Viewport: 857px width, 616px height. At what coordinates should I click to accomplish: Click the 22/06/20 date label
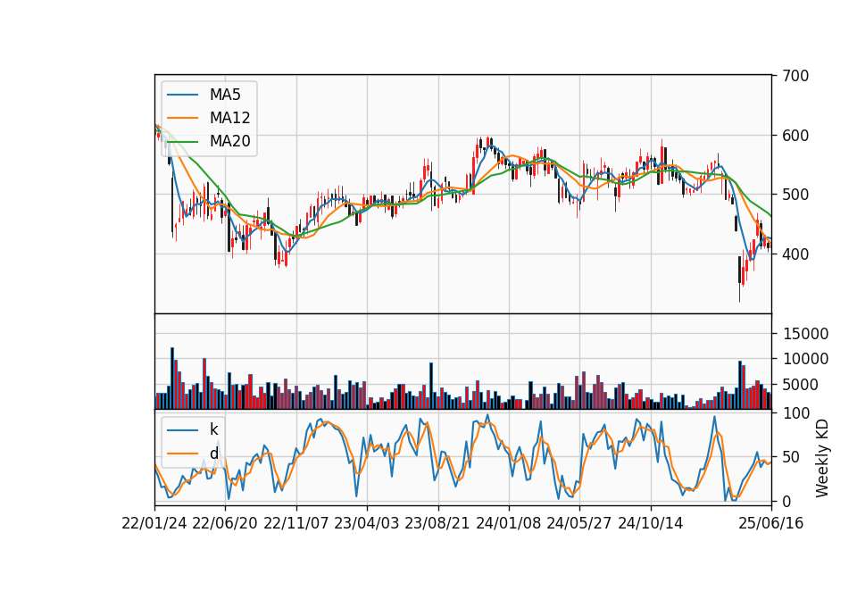coord(225,523)
